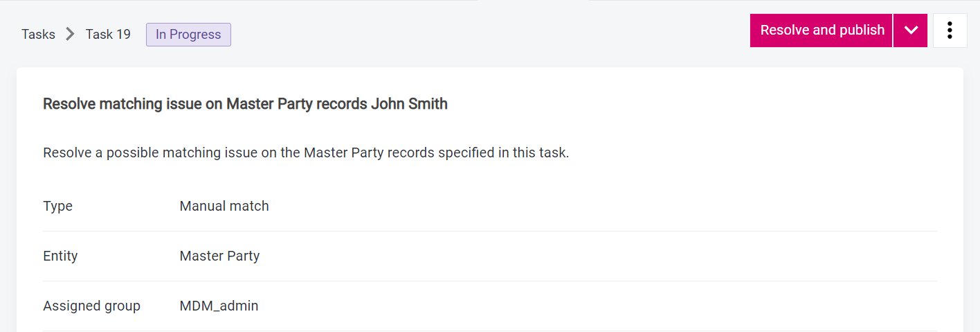Click the chevron separator after Tasks breadcrumb
This screenshot has height=332, width=980.
pyautogui.click(x=70, y=34)
